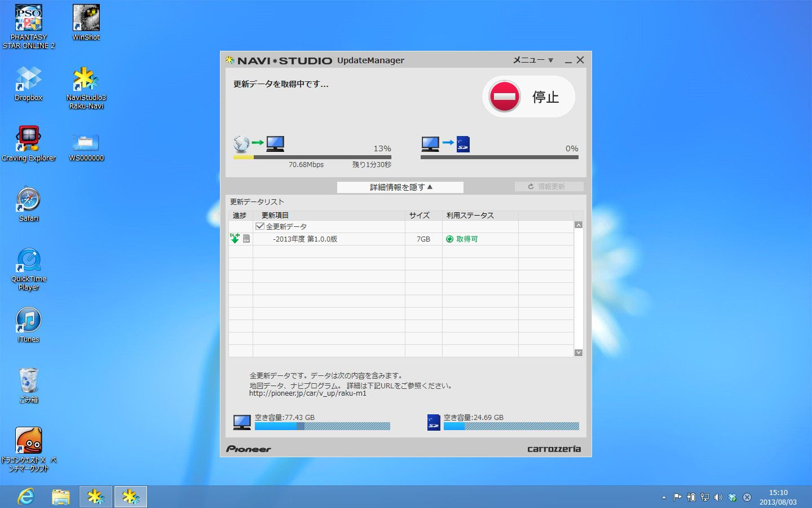Show hidden tray icons arrow
This screenshot has width=812, height=508.
point(664,497)
